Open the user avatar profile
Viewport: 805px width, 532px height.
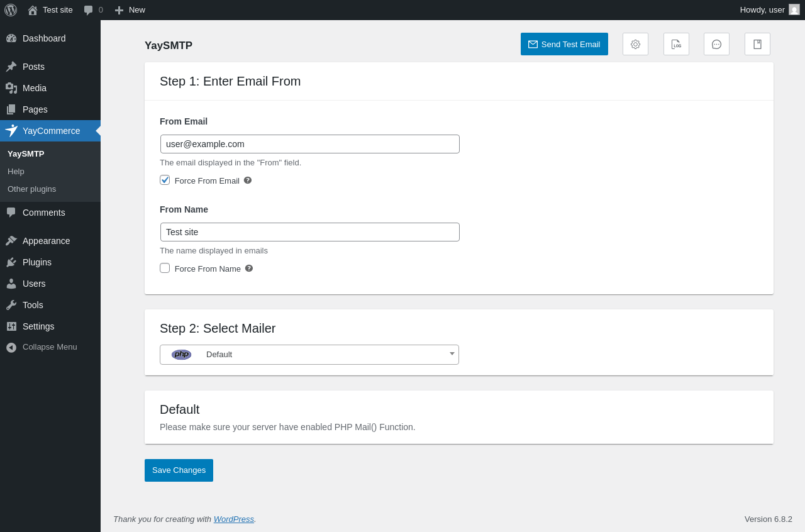coord(794,9)
